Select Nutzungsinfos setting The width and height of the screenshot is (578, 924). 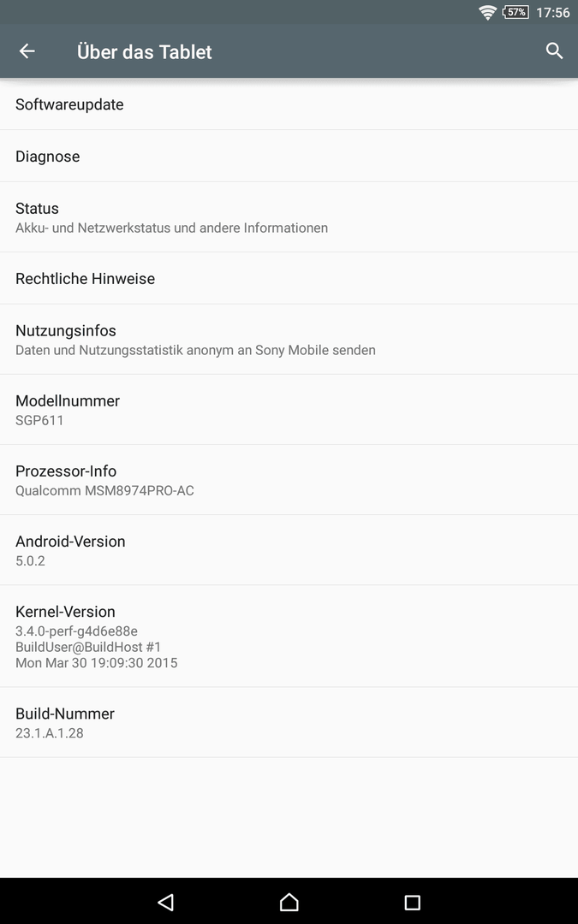[x=289, y=340]
